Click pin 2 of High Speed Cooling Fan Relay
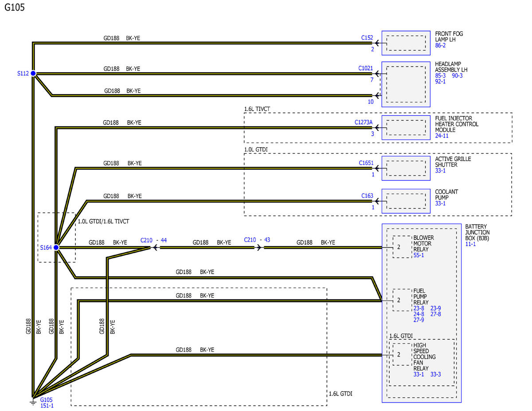Image resolution: width=532 pixels, height=411 pixels. (x=399, y=354)
